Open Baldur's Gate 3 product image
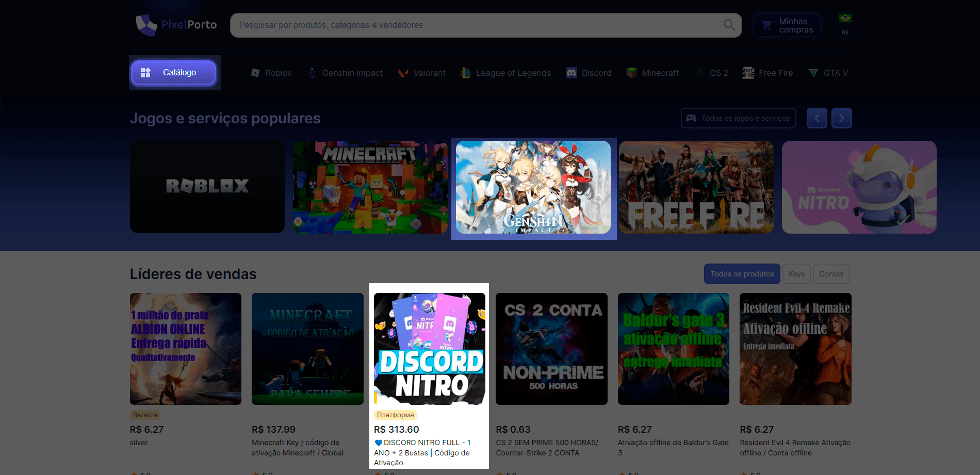Image resolution: width=980 pixels, height=475 pixels. tap(674, 349)
